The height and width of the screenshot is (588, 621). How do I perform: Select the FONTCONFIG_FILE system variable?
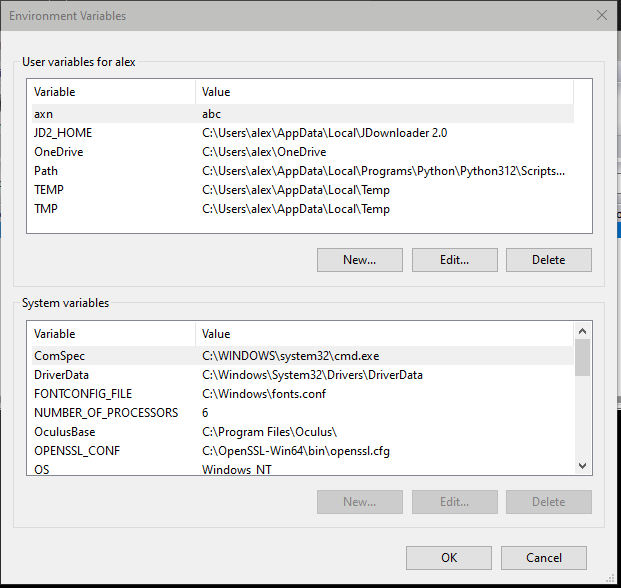(x=303, y=394)
